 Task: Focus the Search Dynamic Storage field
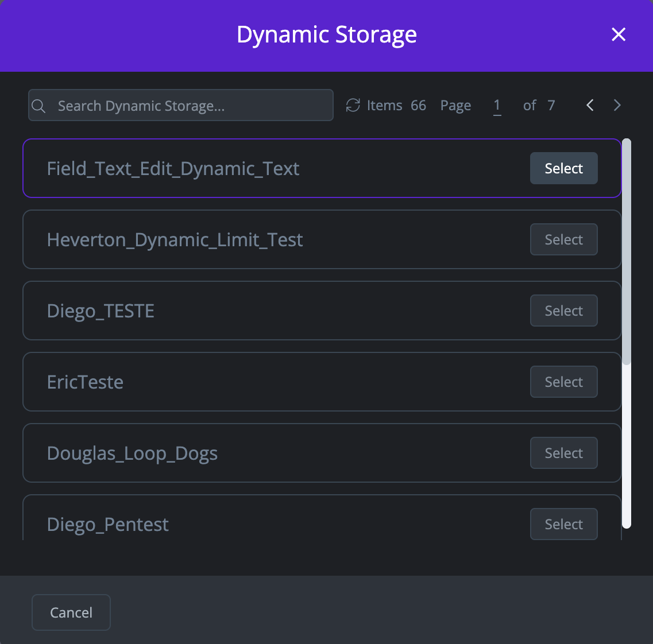[x=190, y=106]
